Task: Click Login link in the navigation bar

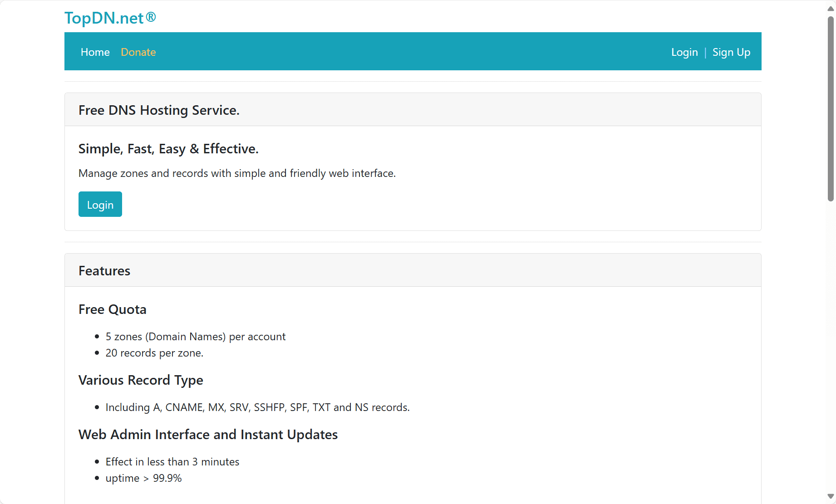Action: (684, 52)
